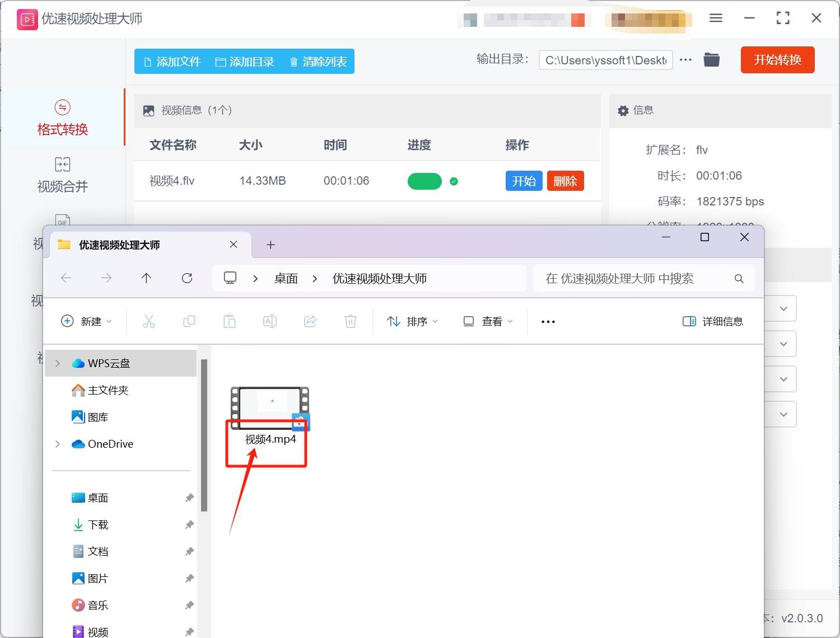Click the Paste clipboard icon
The height and width of the screenshot is (638, 840).
coord(230,321)
